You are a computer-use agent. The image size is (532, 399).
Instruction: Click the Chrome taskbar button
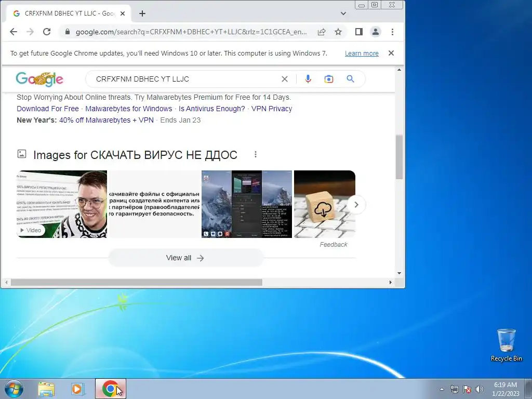[x=111, y=389]
